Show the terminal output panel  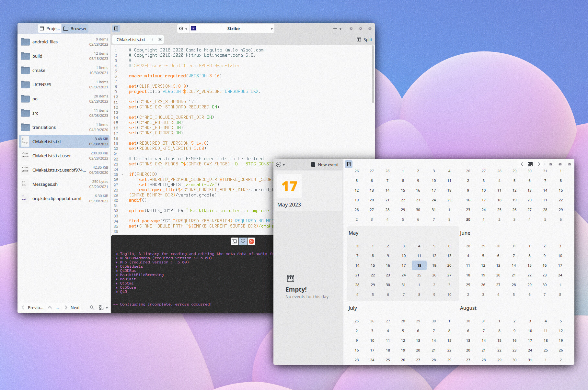pyautogui.click(x=234, y=241)
